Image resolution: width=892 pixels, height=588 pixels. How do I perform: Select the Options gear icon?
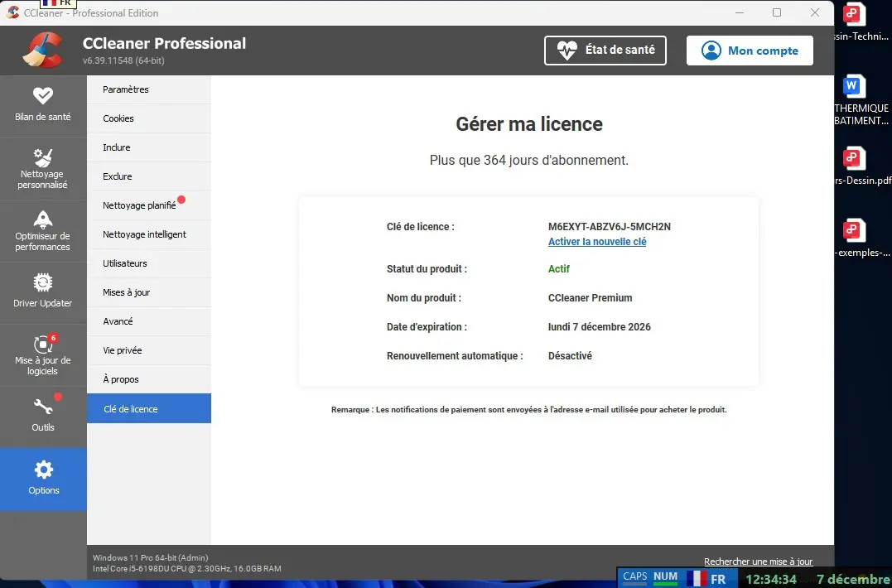tap(44, 470)
